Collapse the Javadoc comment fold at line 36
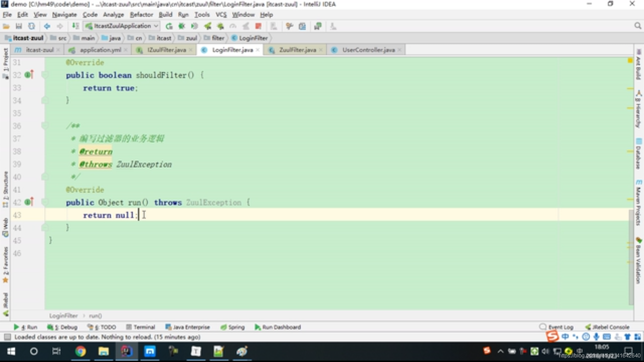 pyautogui.click(x=45, y=126)
